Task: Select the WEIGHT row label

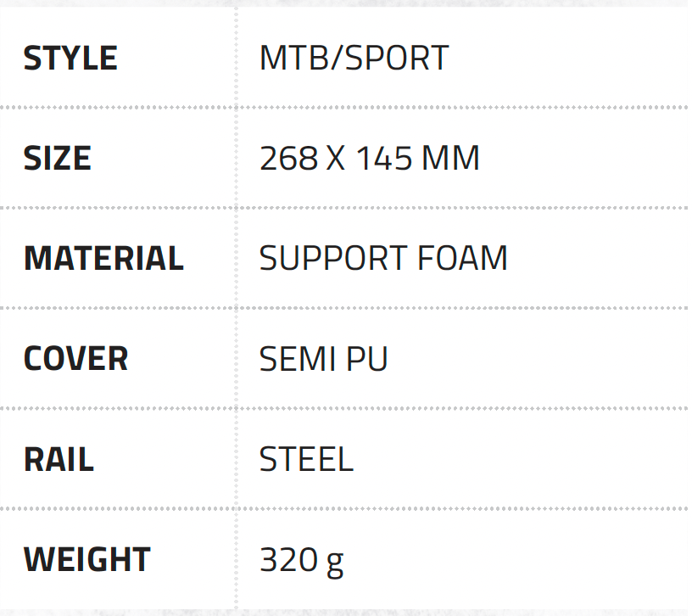Action: pos(86,559)
